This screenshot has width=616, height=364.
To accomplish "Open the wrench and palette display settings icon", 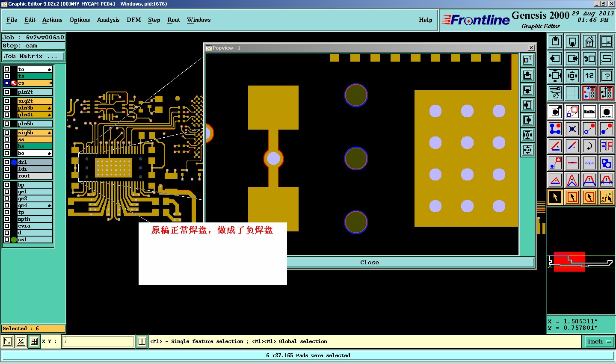I will tap(555, 93).
